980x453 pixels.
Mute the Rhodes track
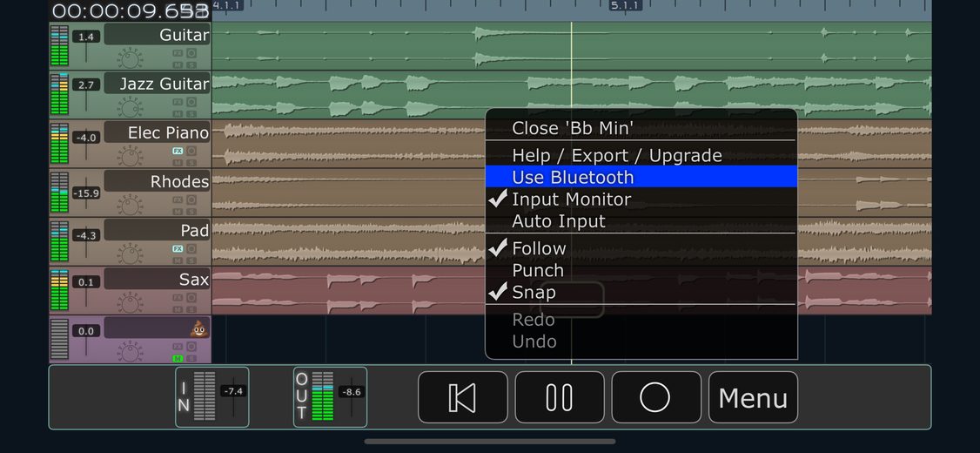178,211
